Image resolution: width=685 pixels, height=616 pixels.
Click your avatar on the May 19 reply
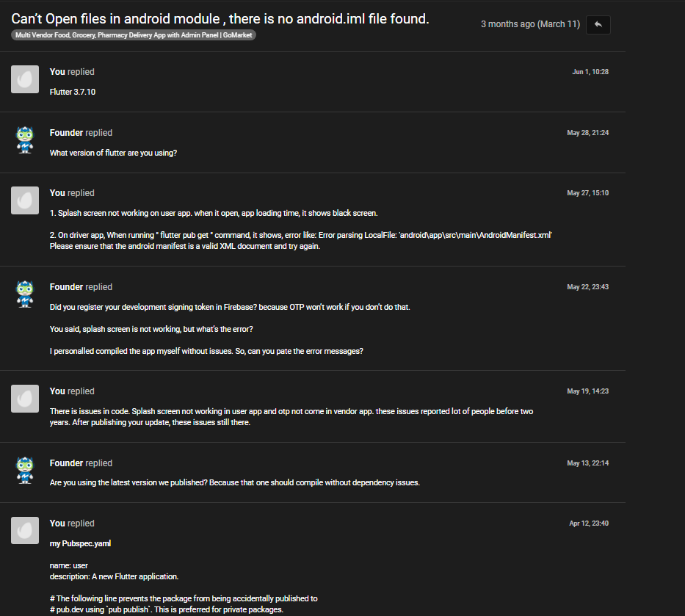25,399
